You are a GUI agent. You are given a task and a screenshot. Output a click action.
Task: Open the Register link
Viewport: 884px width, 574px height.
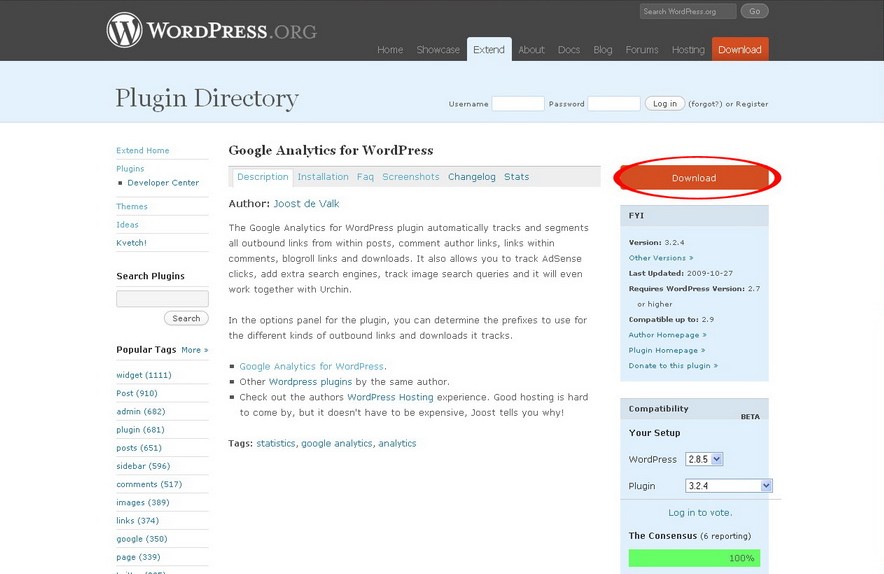[752, 104]
